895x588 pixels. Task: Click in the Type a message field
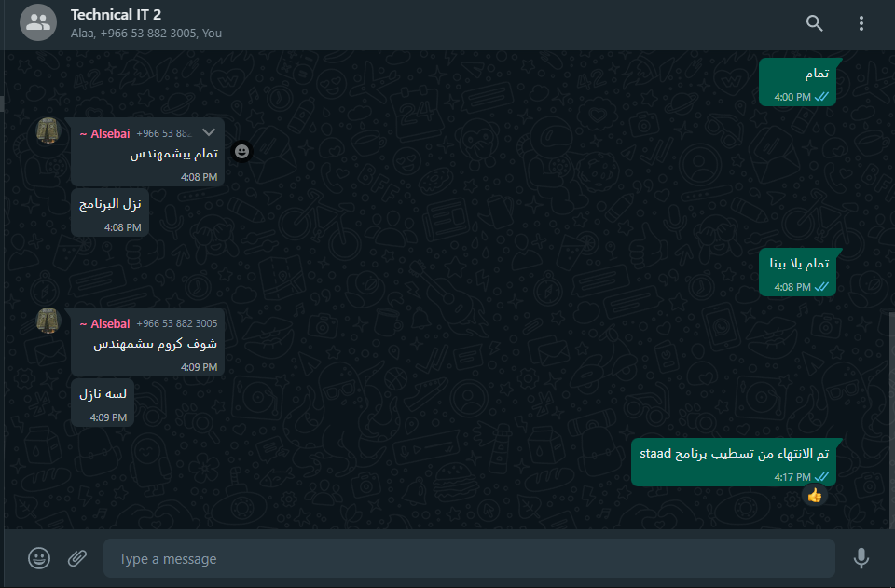pyautogui.click(x=469, y=558)
